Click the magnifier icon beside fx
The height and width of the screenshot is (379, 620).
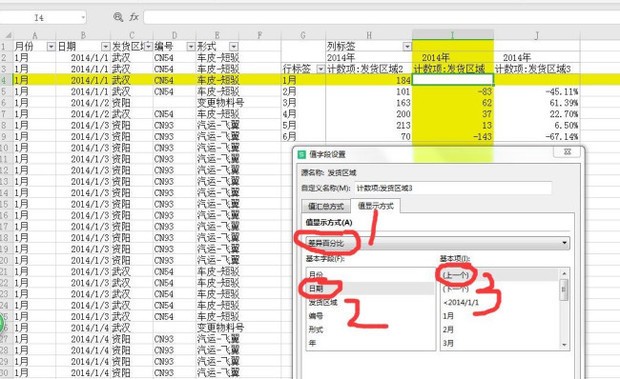click(x=118, y=17)
